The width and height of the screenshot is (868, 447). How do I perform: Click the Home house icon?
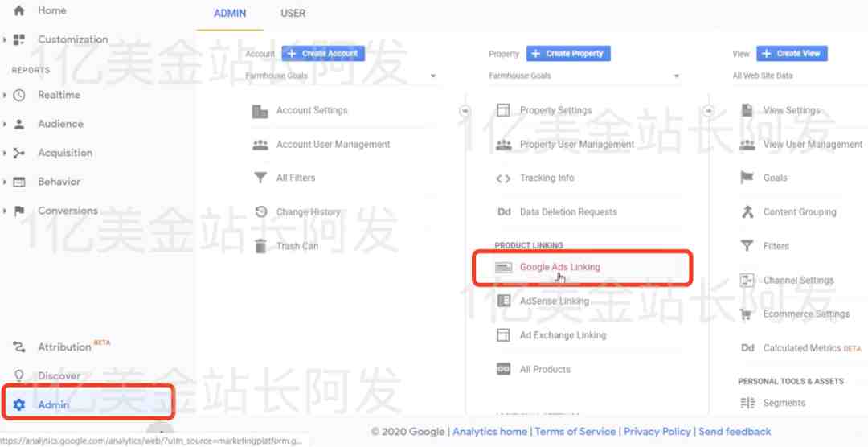(18, 10)
